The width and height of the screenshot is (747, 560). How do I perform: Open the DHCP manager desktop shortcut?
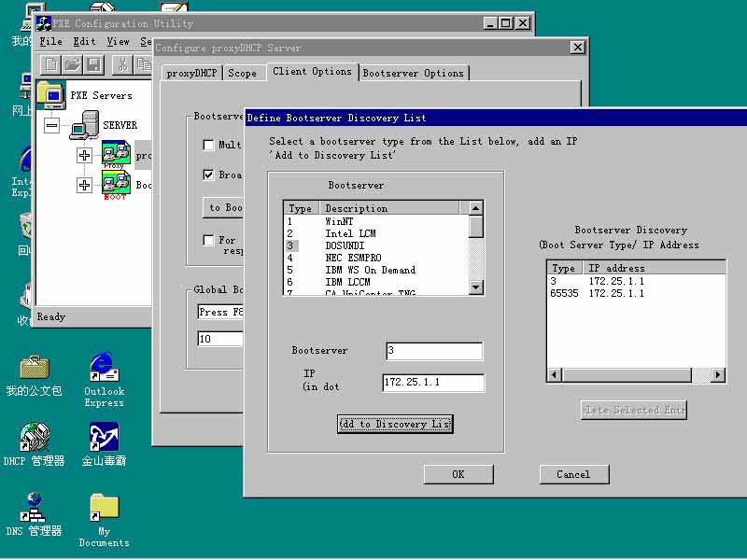35,438
